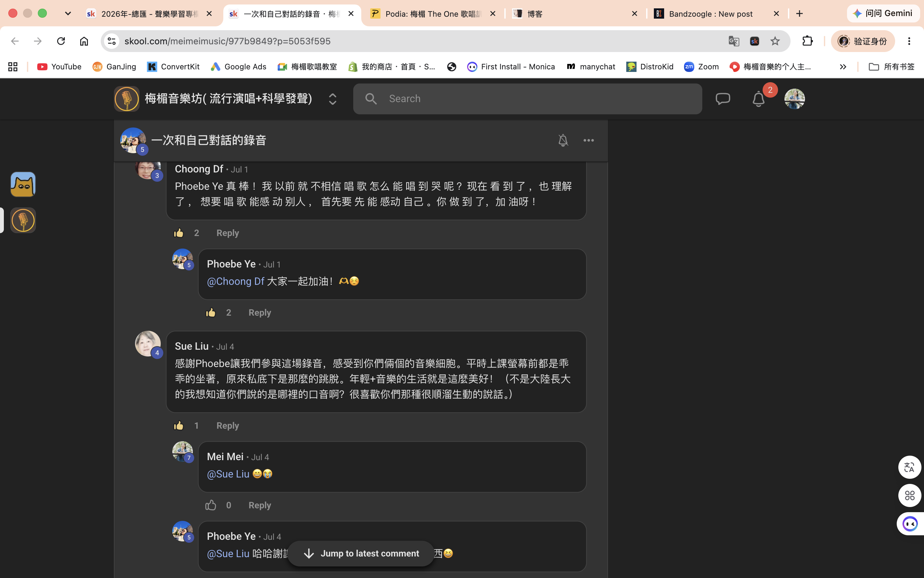Open the Skool extension icon in address bar
Viewport: 924px width, 578px height.
click(754, 41)
